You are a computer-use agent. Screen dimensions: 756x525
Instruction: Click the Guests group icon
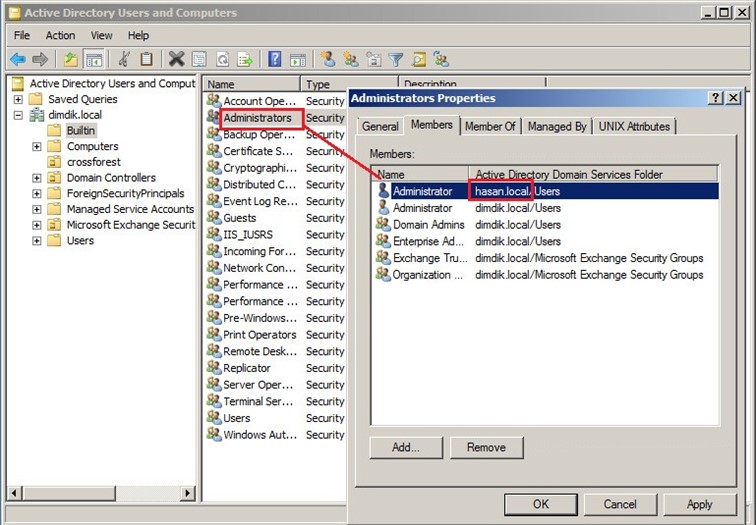[x=214, y=217]
